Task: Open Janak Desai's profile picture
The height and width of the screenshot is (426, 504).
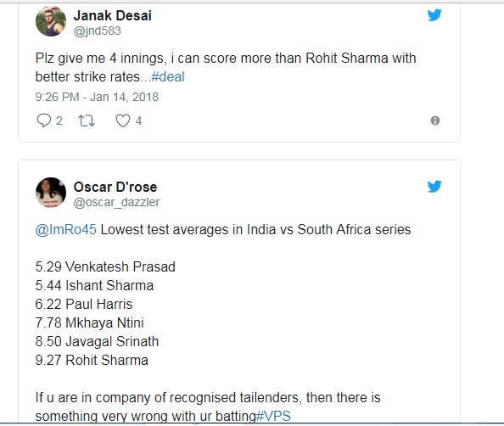Action: point(51,21)
